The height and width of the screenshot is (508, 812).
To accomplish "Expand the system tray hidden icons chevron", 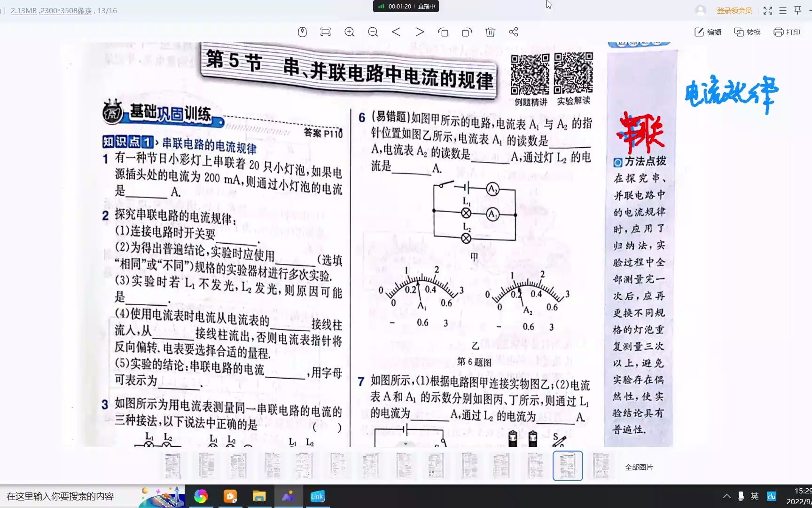I will [726, 496].
